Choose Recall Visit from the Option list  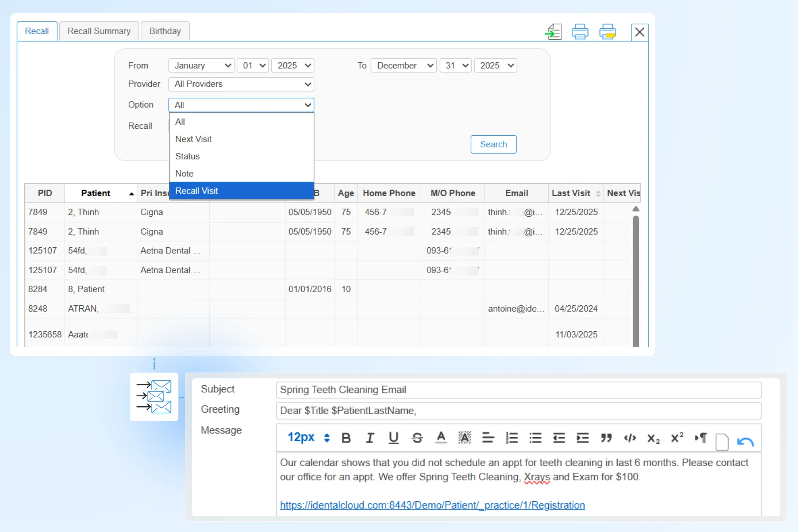pyautogui.click(x=241, y=191)
